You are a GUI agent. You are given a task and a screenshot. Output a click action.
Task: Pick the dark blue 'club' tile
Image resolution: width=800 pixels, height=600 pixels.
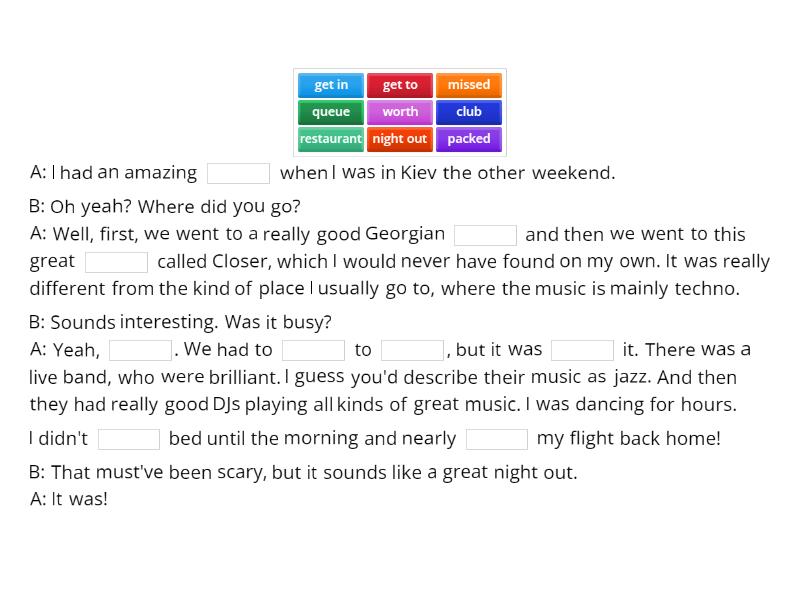(468, 112)
